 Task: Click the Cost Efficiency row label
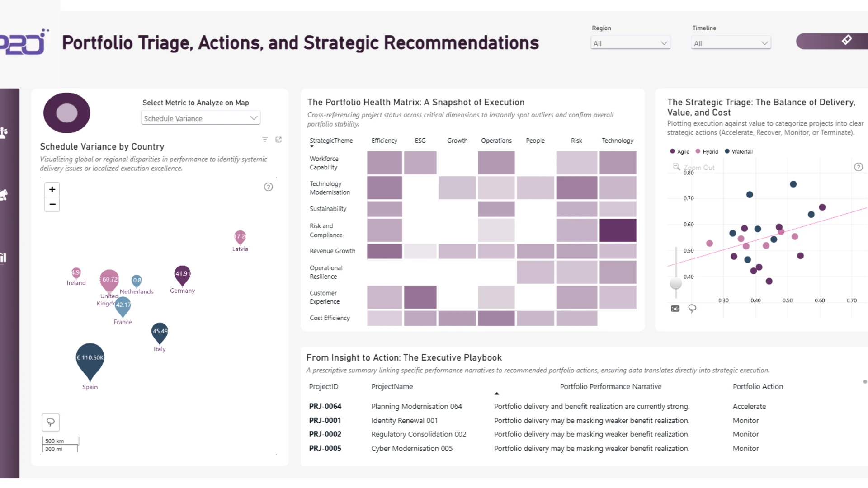pyautogui.click(x=330, y=318)
